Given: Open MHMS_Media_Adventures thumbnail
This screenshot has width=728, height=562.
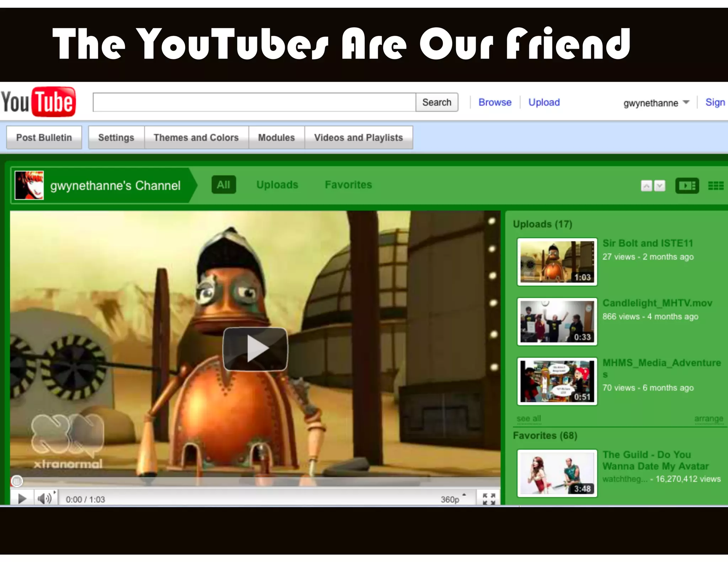Looking at the screenshot, I should point(557,381).
